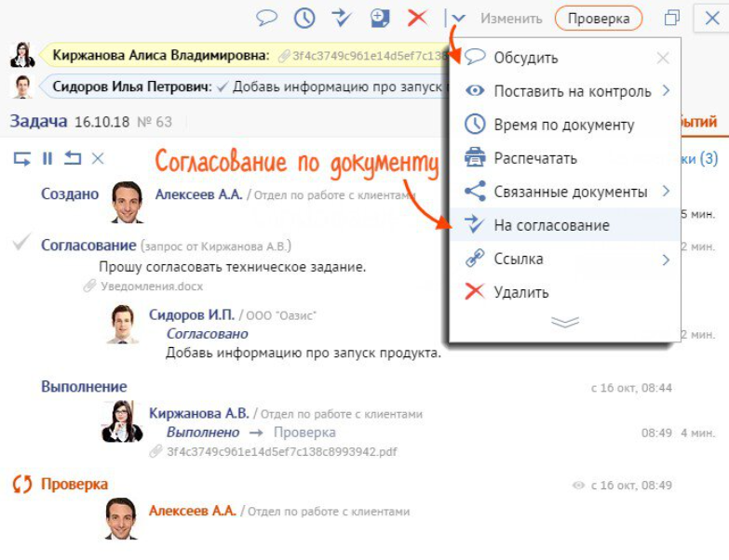Select На согласование menu item

(551, 225)
